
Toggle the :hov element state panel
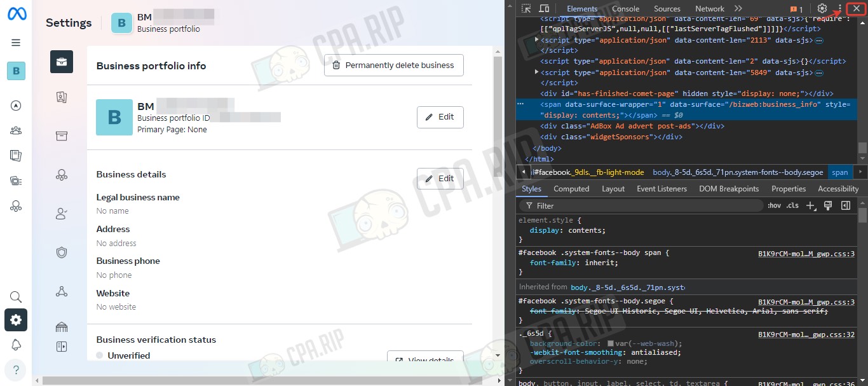pyautogui.click(x=774, y=205)
